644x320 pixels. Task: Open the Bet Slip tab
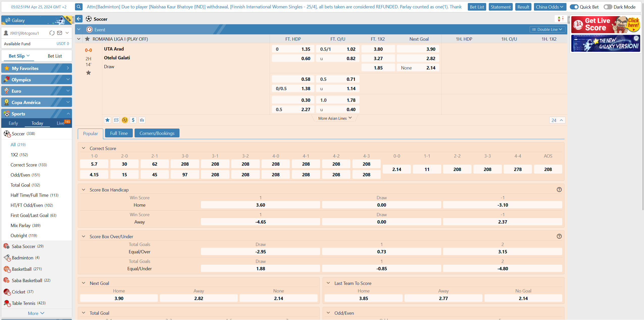point(19,56)
